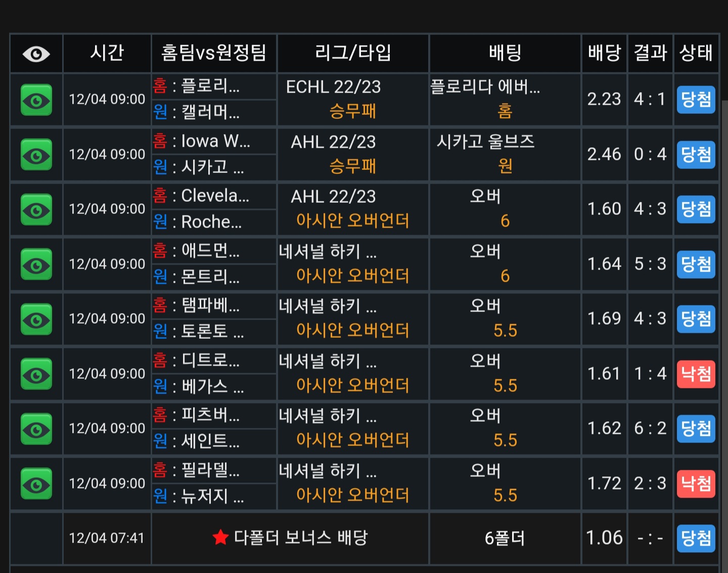Click the red star by 다폴더 보너스 배당

(220, 538)
